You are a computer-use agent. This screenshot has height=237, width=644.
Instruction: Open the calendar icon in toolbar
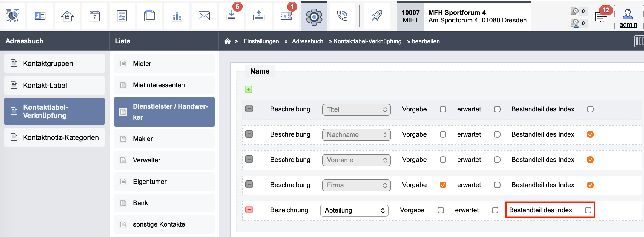pos(94,16)
